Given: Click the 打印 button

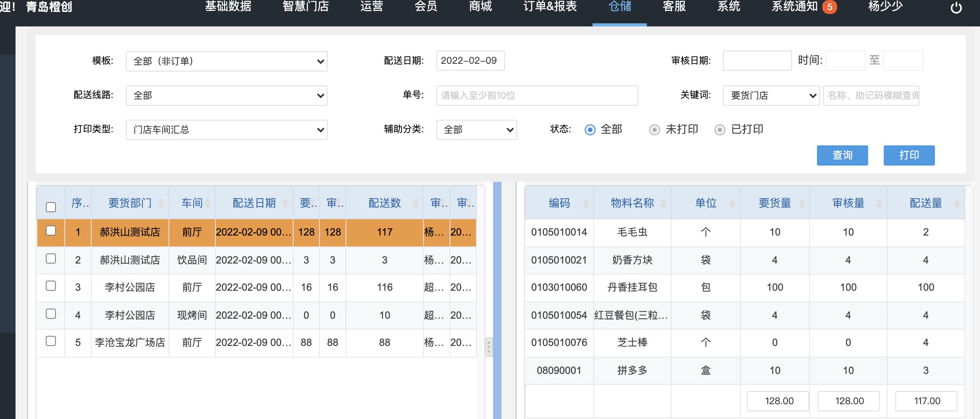Looking at the screenshot, I should tap(909, 155).
